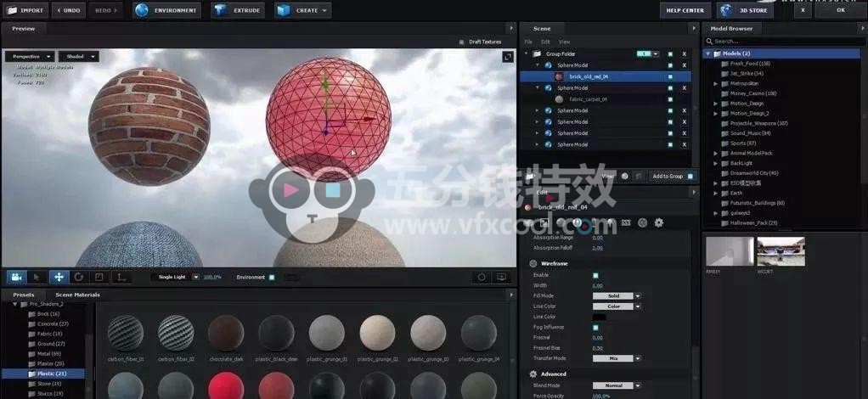Open the Line Color mode dropdown
Screen dimensions: 868x399
616,306
